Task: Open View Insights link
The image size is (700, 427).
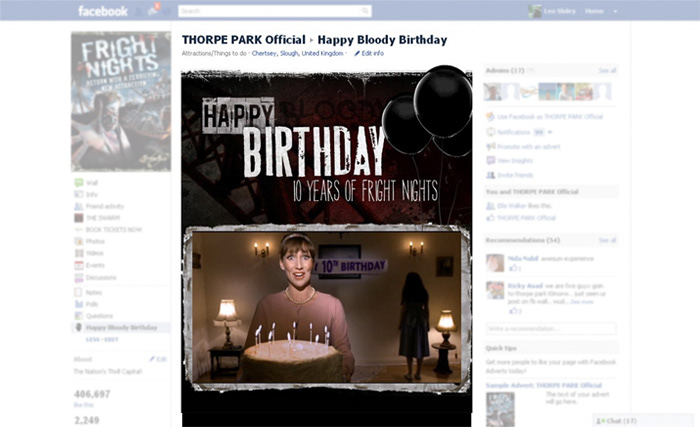Action: click(x=515, y=160)
